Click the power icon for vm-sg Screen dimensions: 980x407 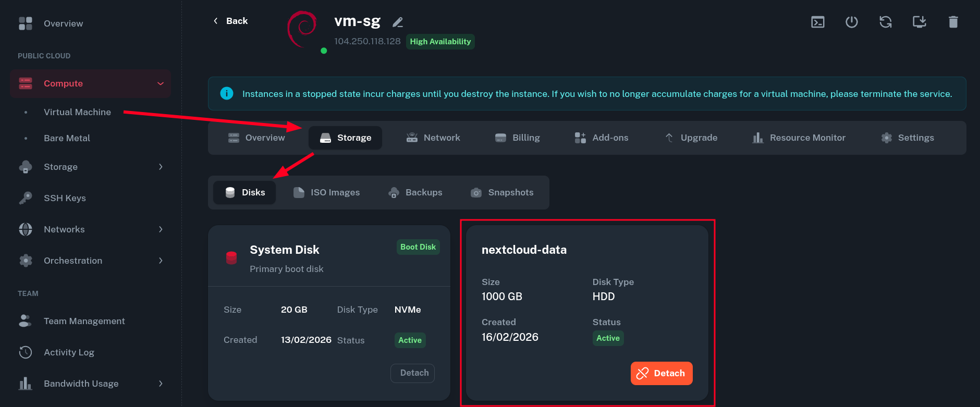click(852, 22)
